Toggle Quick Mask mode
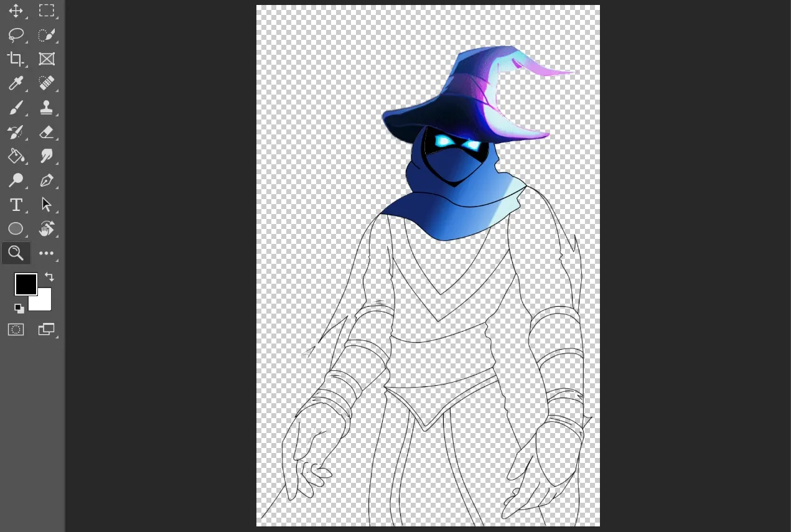 click(x=16, y=330)
